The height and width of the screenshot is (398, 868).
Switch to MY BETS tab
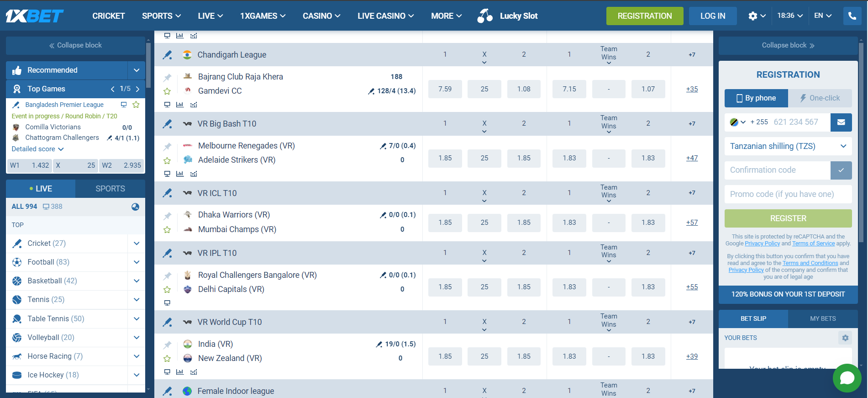tap(823, 319)
